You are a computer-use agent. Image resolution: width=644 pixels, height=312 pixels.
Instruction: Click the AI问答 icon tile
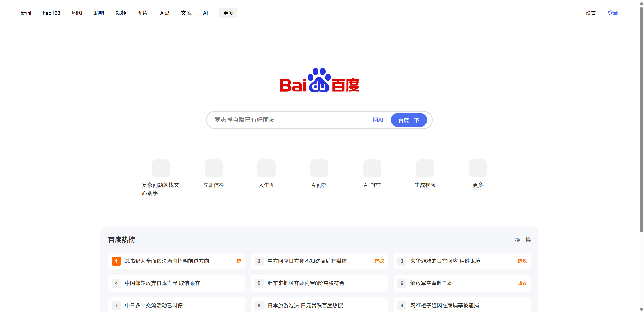319,168
